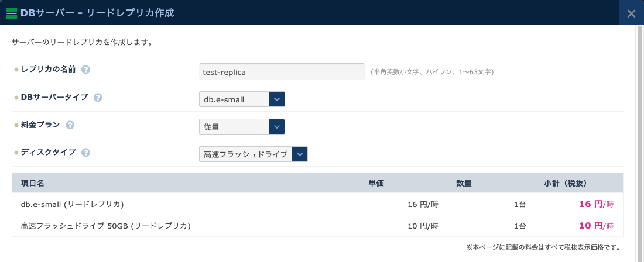Click the 単価 column header
Image resolution: width=644 pixels, height=262 pixels.
(376, 183)
